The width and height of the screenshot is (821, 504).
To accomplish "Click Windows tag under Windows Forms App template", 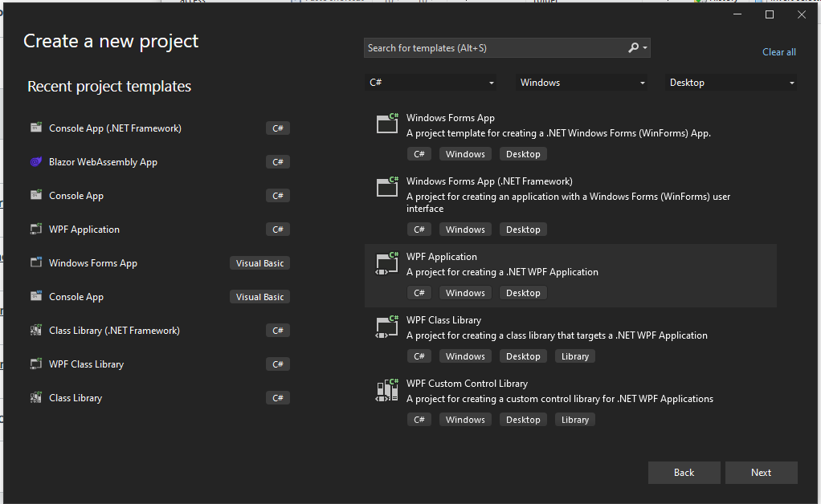I will pyautogui.click(x=465, y=154).
